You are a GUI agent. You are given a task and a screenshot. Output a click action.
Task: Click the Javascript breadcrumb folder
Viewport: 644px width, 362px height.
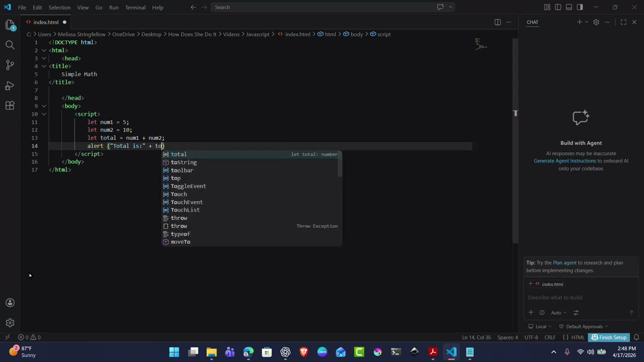pyautogui.click(x=258, y=34)
